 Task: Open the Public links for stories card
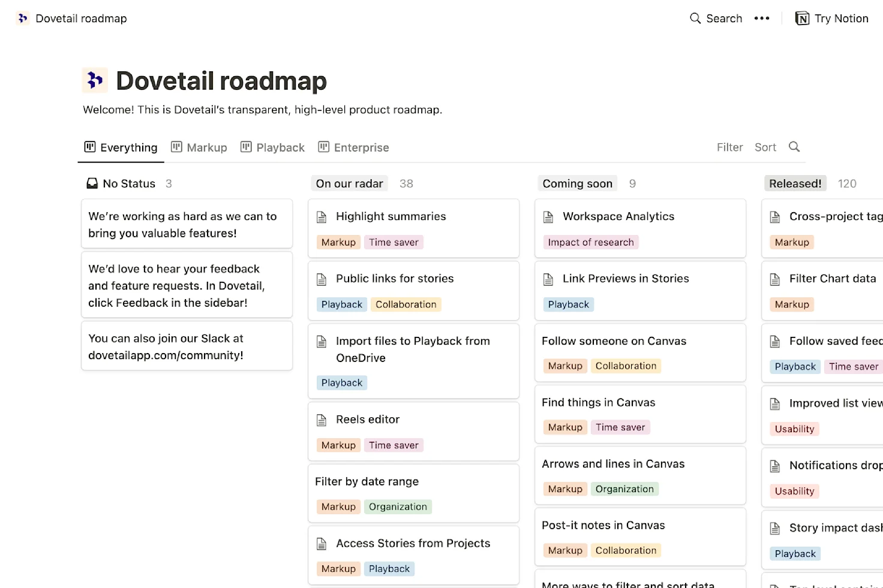click(x=395, y=279)
